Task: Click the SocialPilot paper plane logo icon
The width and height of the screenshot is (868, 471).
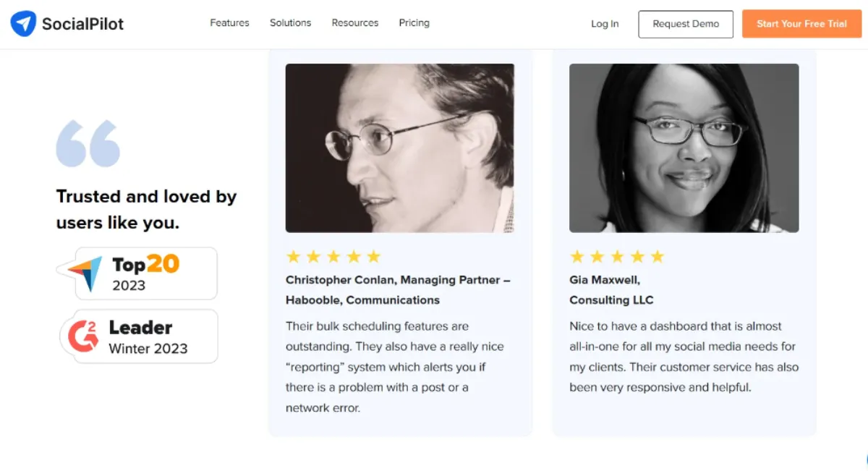Action: pos(23,24)
